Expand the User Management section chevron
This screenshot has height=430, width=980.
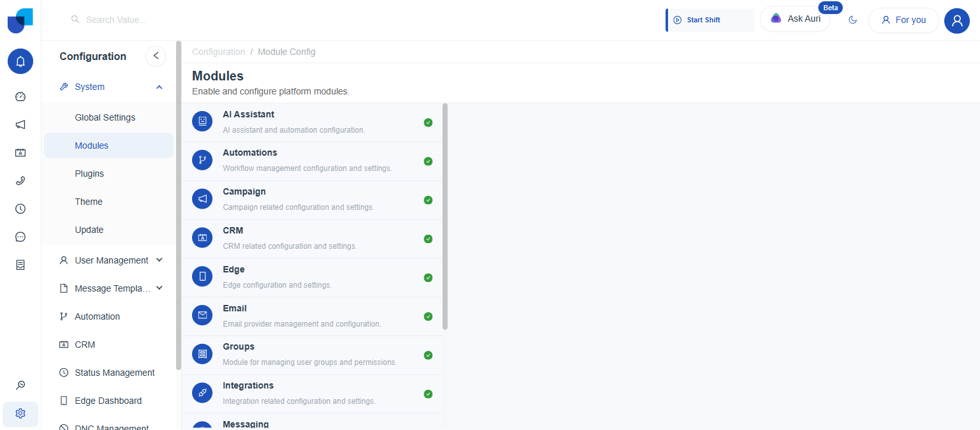click(160, 260)
